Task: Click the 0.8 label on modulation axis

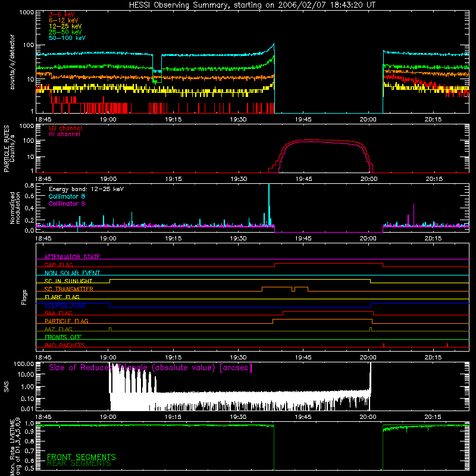Action: coord(29,185)
